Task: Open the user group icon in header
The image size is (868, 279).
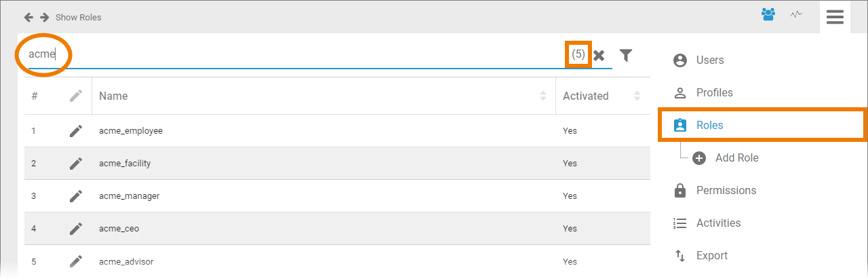Action: 768,14
